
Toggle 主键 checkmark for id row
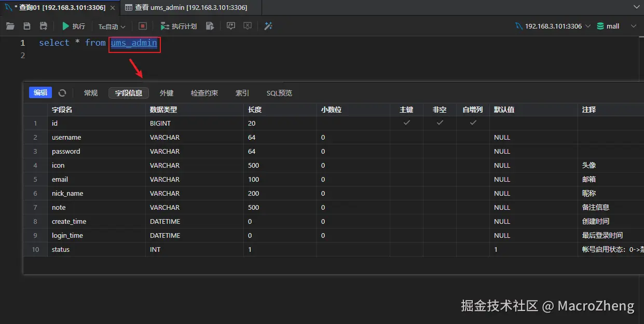click(407, 123)
